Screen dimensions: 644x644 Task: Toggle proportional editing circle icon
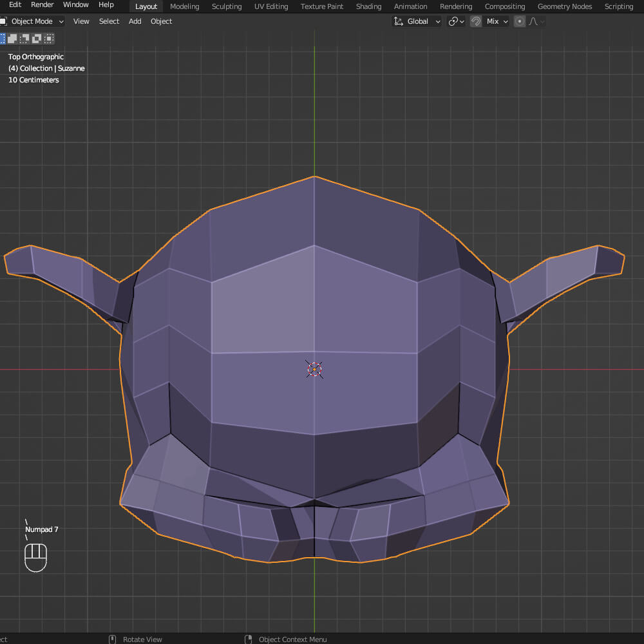tap(520, 21)
